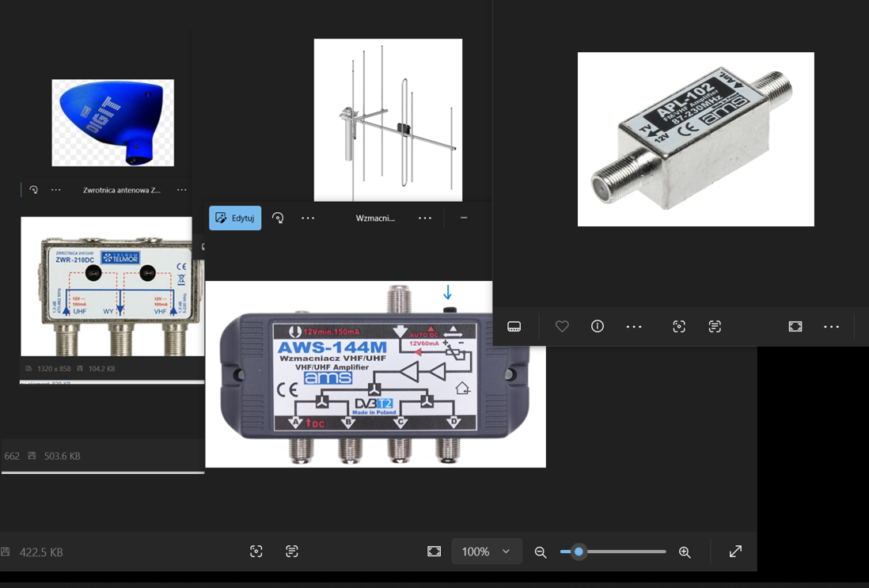Screen dimensions: 869x588
Task: Open the far-right ellipsis menu in the APL-102 toolbar
Action: (x=831, y=326)
